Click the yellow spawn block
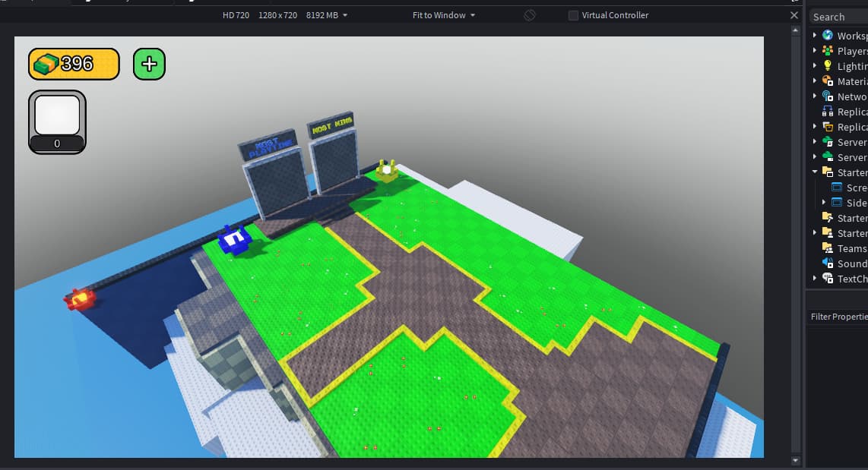The width and height of the screenshot is (868, 470). 386,170
